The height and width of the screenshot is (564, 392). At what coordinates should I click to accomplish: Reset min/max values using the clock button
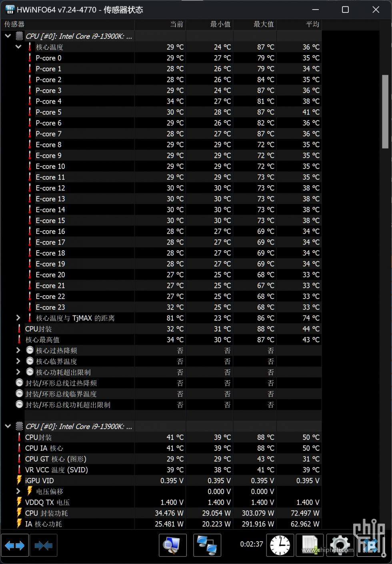tap(280, 545)
